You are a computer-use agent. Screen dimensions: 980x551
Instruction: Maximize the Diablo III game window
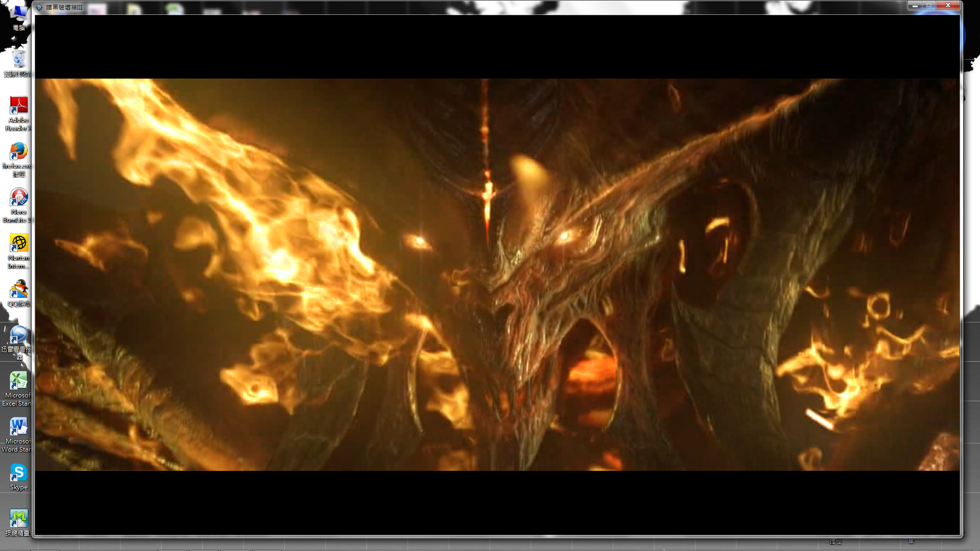tap(929, 5)
